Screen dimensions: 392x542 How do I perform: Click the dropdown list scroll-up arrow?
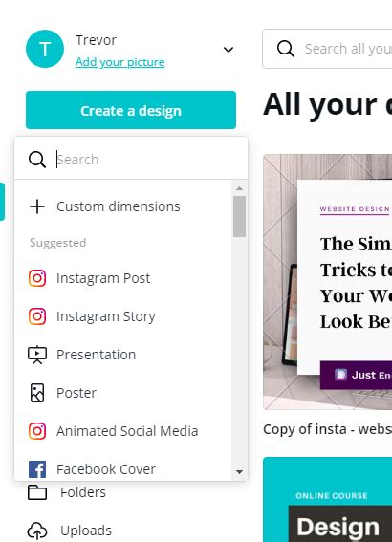pyautogui.click(x=239, y=188)
